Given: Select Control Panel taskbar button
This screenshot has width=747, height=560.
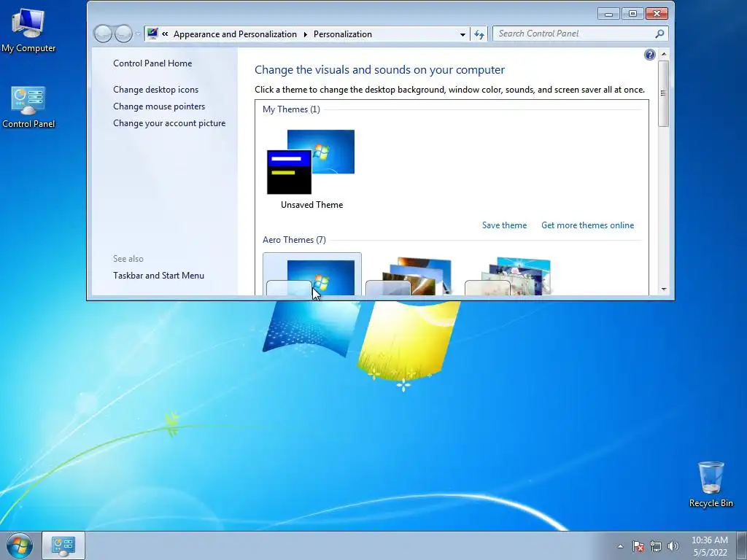Looking at the screenshot, I should tap(63, 545).
